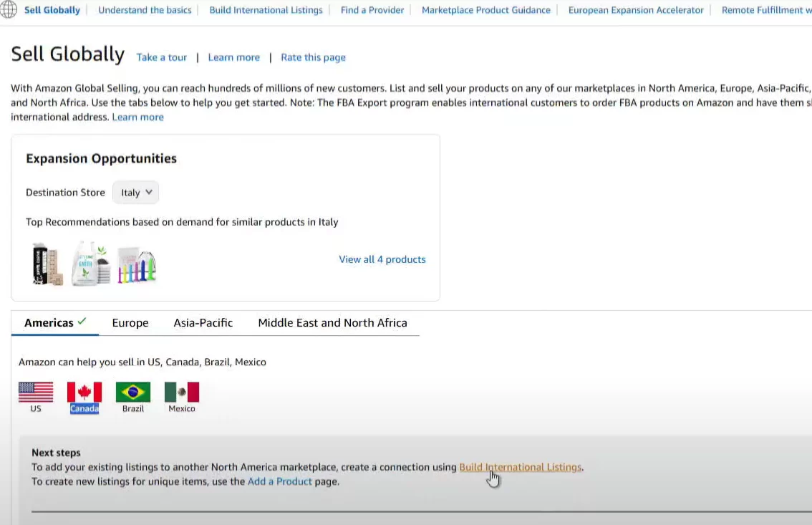Click View all 4 products link
Screen dimensions: 812x525
[382, 259]
